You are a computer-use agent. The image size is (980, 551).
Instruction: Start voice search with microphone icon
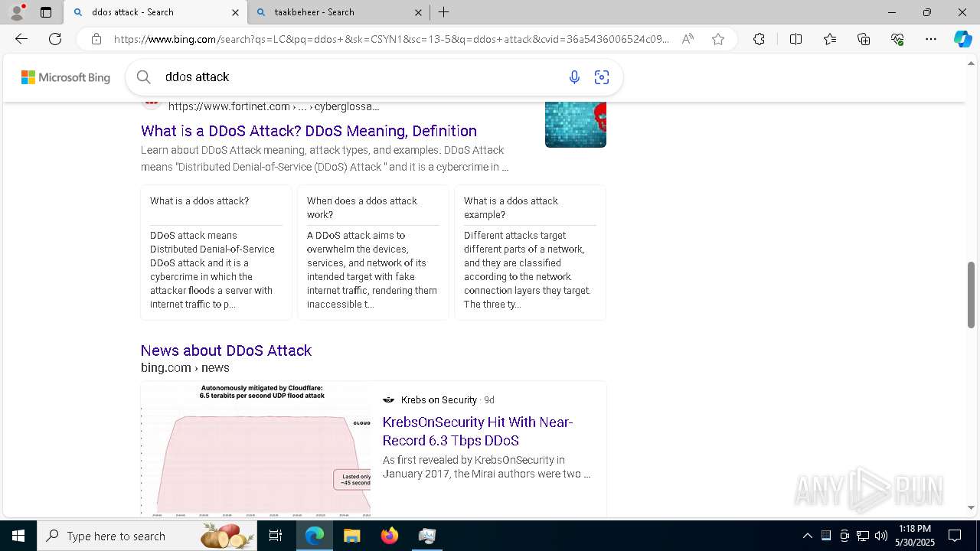[574, 77]
